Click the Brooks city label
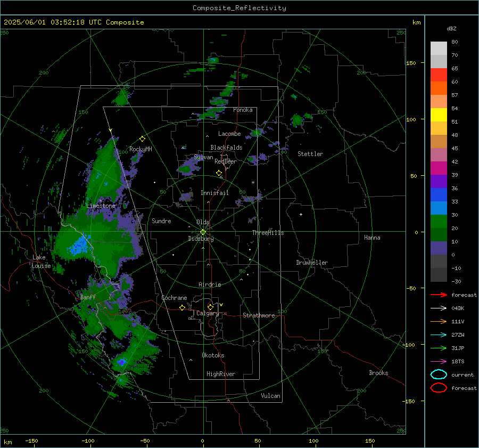 click(378, 373)
